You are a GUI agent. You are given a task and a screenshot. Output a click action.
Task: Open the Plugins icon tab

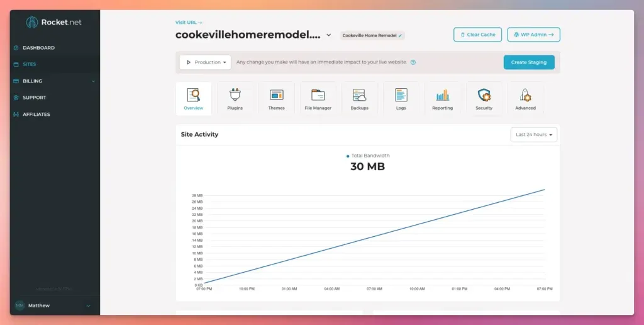pos(235,99)
